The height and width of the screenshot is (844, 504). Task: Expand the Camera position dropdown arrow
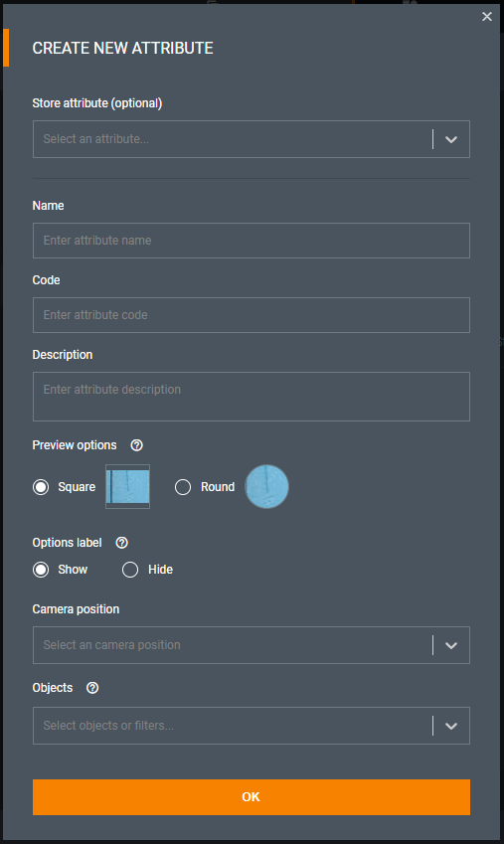tap(451, 645)
